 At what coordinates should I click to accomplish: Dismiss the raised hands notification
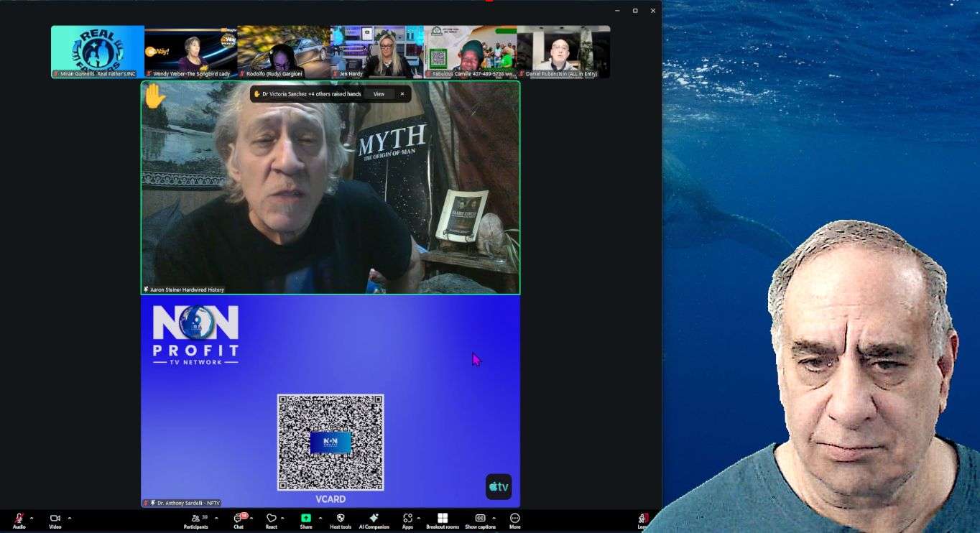402,94
